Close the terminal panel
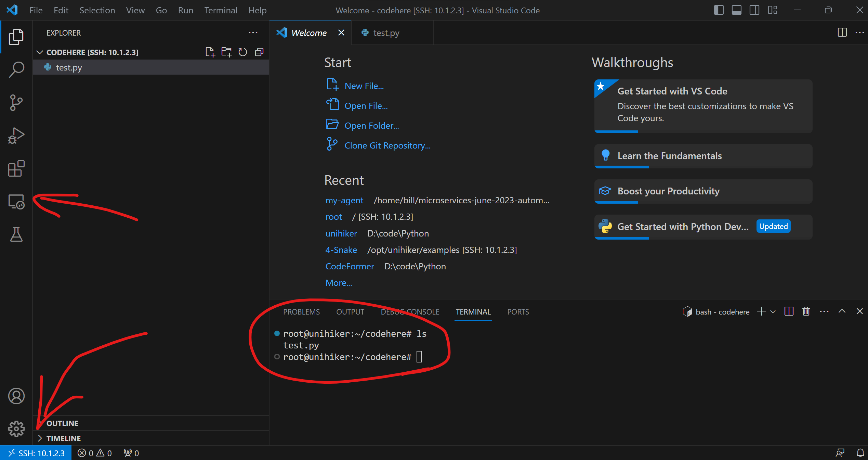The image size is (868, 460). point(859,311)
